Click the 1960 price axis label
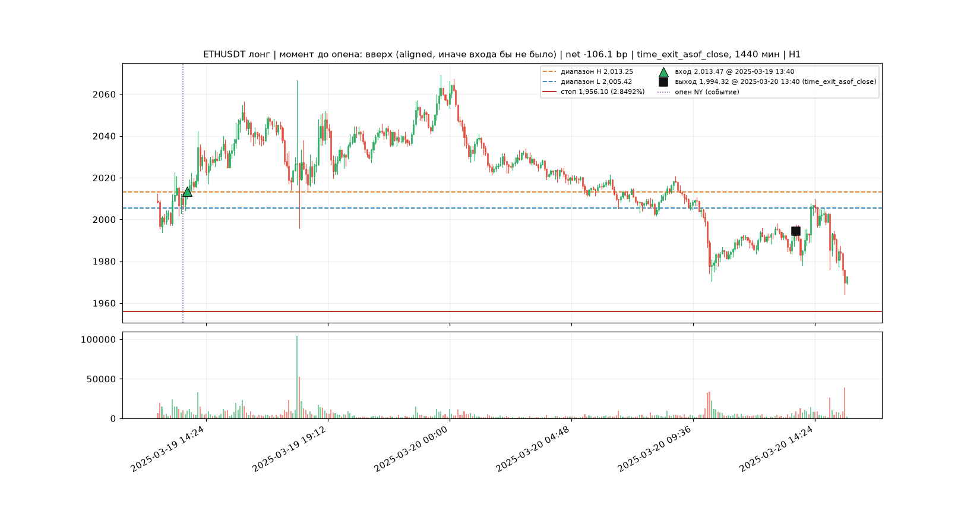Screen dimensions: 980x523 point(105,304)
